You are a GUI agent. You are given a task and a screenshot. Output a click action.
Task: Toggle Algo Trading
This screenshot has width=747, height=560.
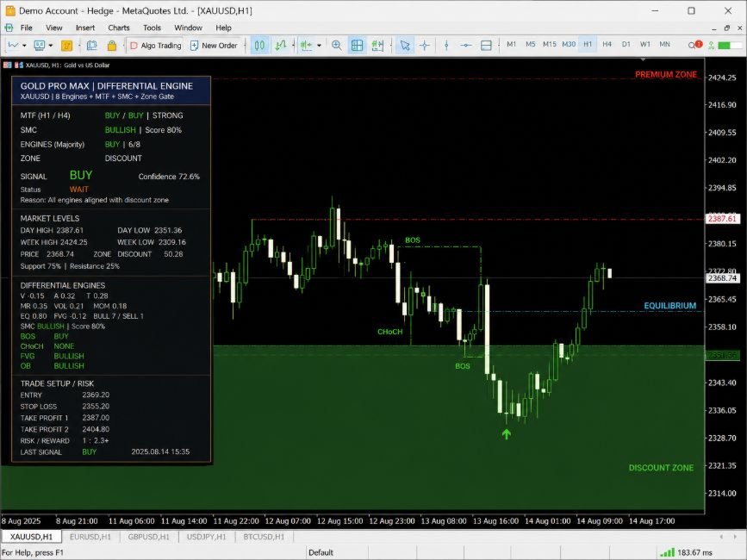point(155,46)
